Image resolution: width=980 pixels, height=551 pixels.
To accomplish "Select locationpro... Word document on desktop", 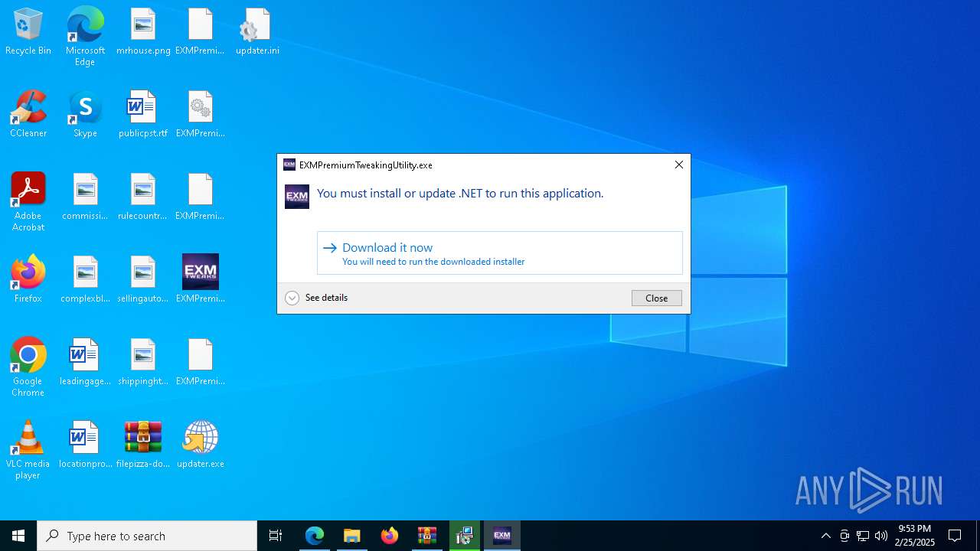I will pyautogui.click(x=85, y=445).
